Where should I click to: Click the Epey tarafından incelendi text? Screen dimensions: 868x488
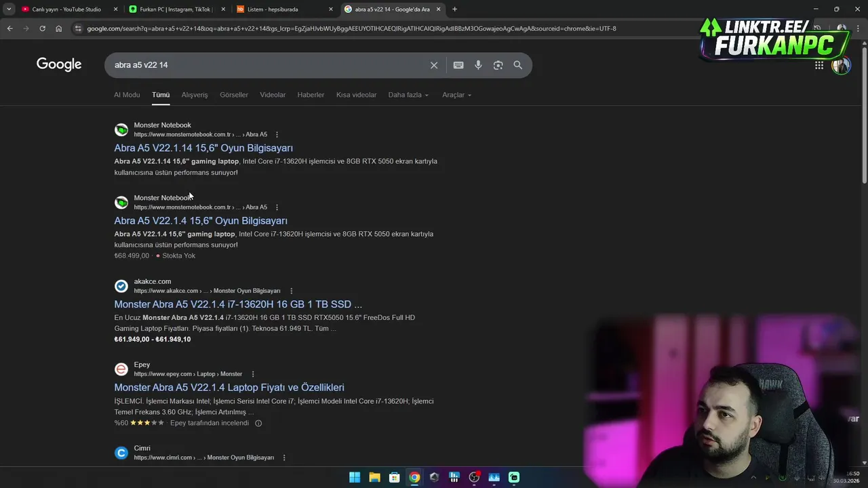tap(210, 423)
